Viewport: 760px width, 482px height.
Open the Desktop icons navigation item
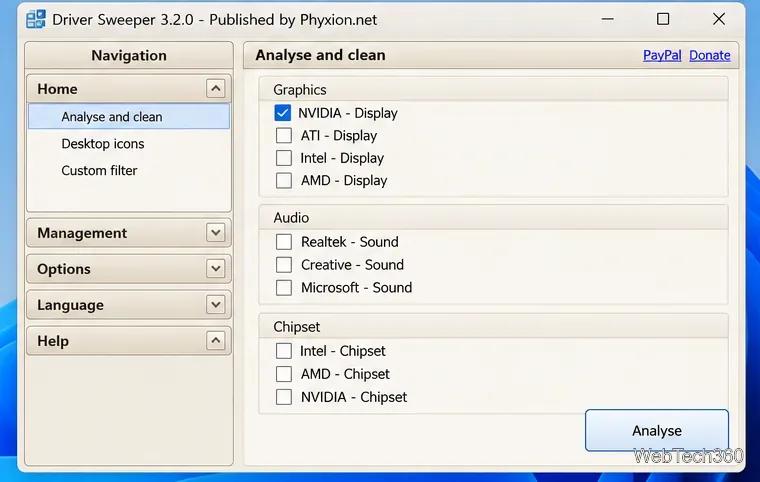pyautogui.click(x=103, y=144)
